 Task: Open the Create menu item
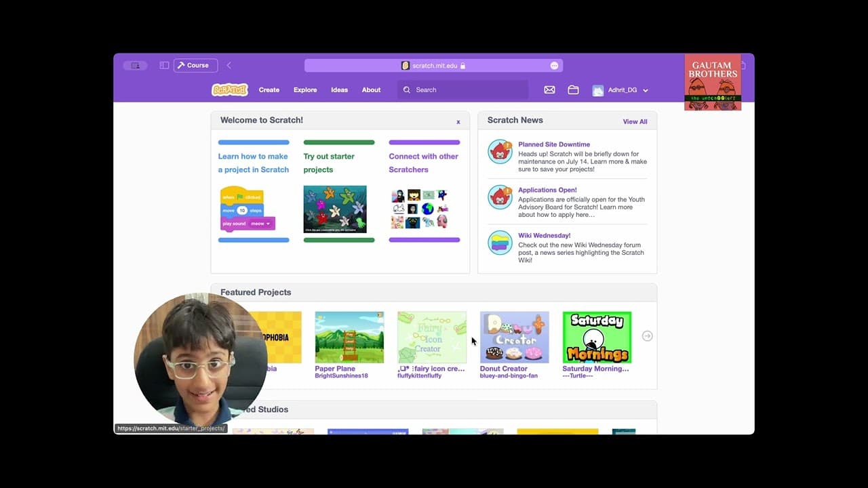pos(269,89)
